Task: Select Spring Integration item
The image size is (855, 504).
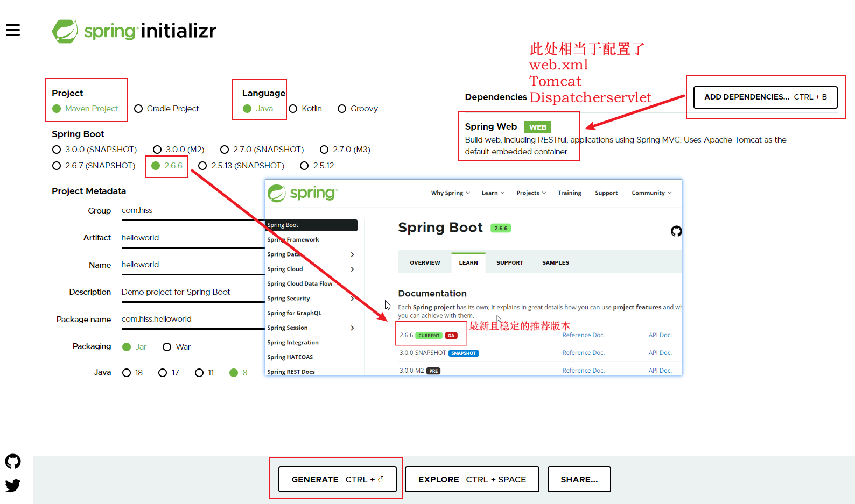Action: coord(293,343)
